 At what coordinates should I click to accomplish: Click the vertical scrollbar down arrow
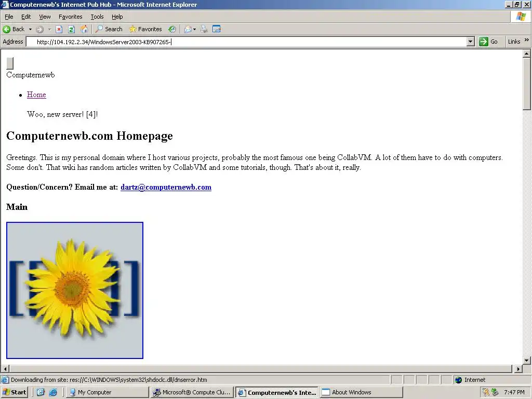(527, 361)
